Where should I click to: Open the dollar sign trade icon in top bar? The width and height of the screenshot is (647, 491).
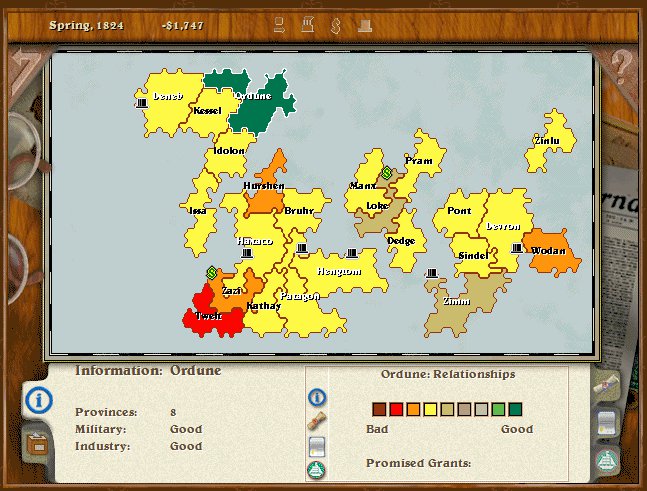(x=335, y=26)
